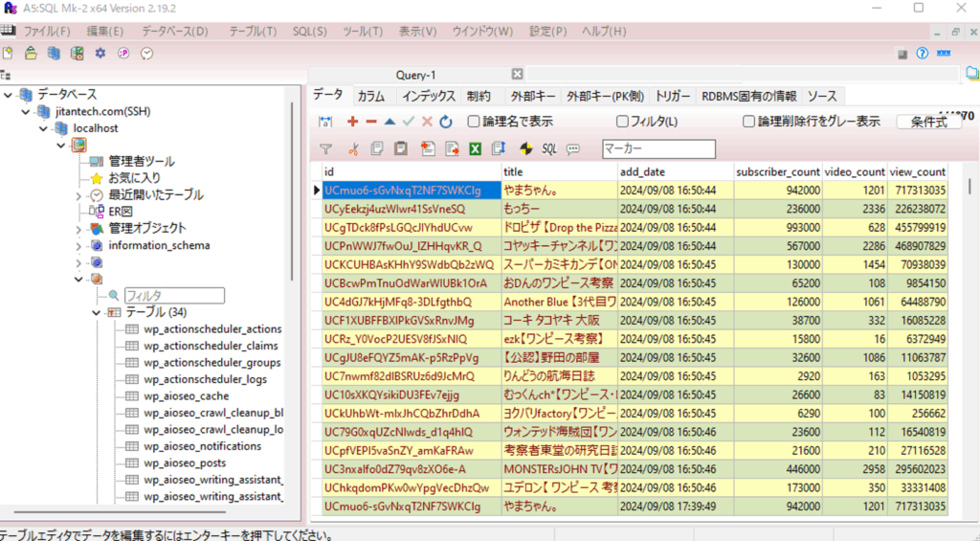Close the Query-1 tab

coord(517,75)
